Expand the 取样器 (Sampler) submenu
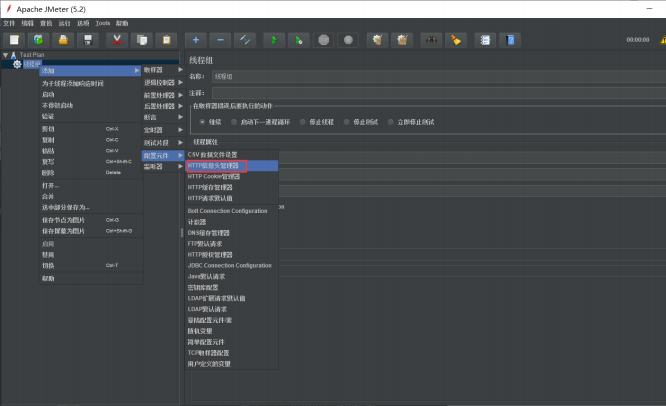The image size is (666, 406). tap(163, 70)
